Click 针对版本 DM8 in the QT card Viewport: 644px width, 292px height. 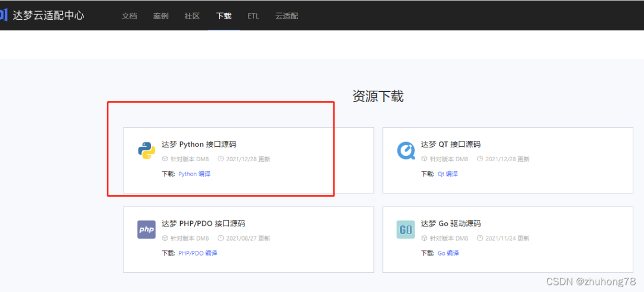[449, 159]
